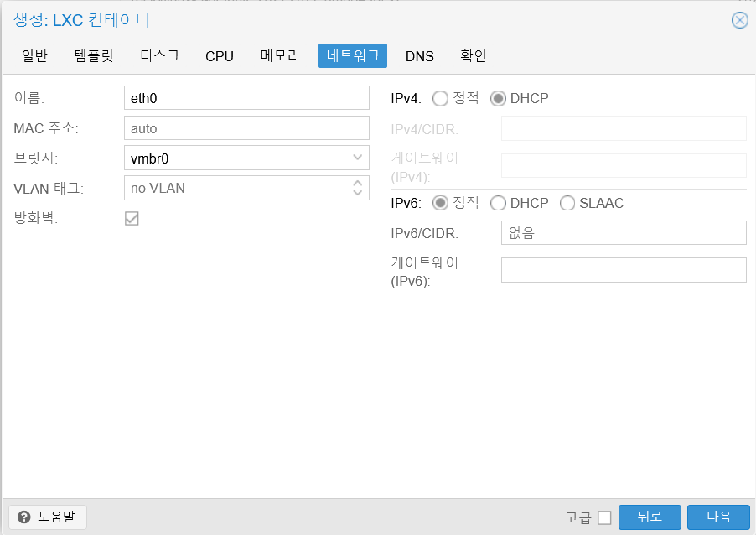756x535 pixels.
Task: Switch to the 템플릿 tab
Action: [94, 56]
